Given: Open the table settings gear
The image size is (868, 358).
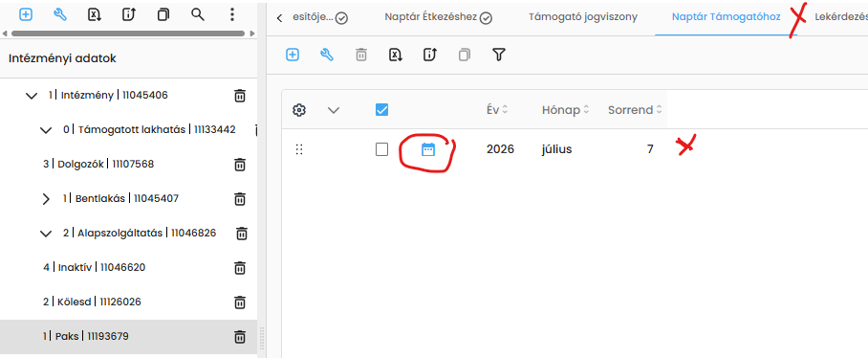Looking at the screenshot, I should (299, 110).
